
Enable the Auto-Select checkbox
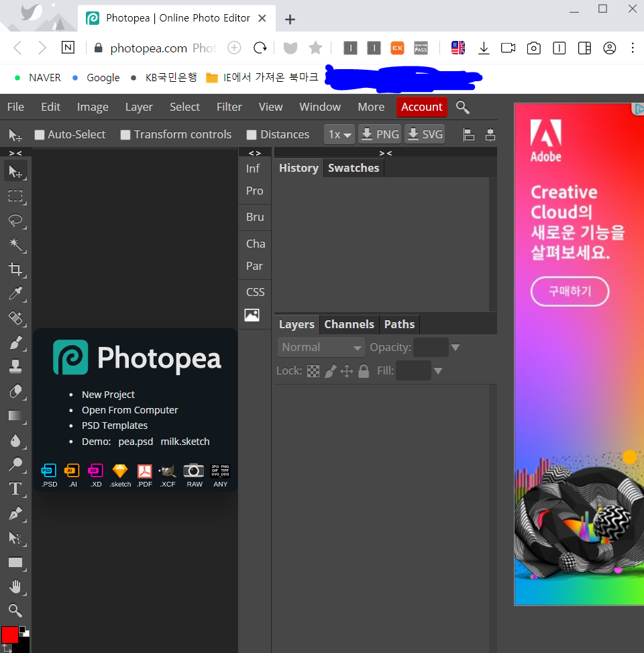(40, 134)
